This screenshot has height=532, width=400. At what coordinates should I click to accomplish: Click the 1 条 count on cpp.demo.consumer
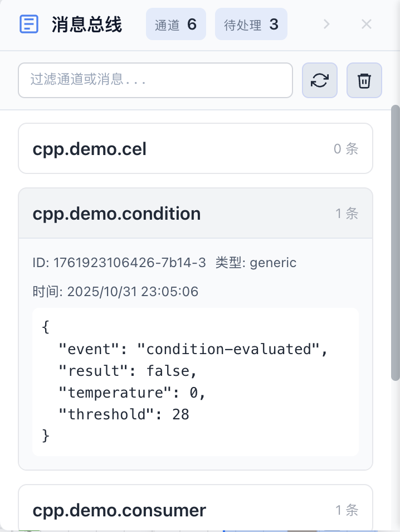(347, 510)
